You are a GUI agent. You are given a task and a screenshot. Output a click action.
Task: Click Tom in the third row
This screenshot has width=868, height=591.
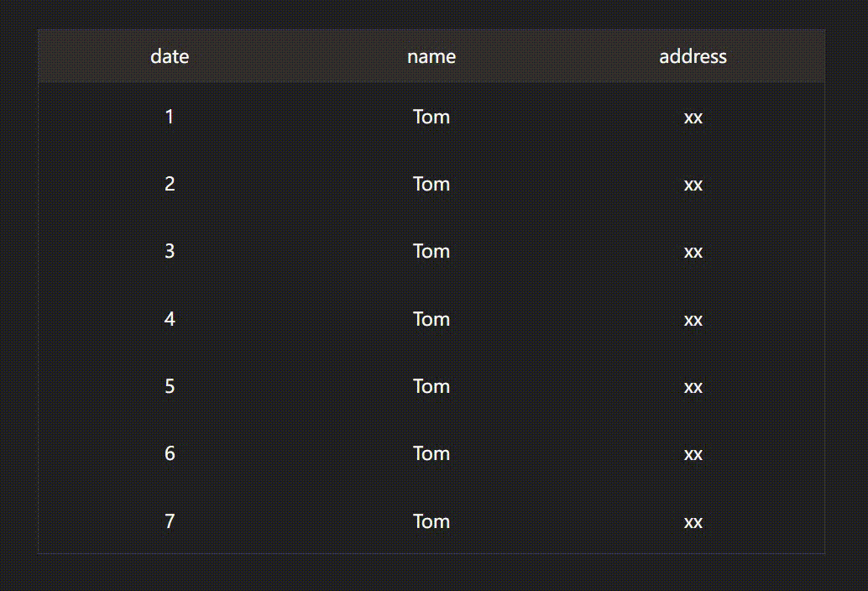click(431, 251)
